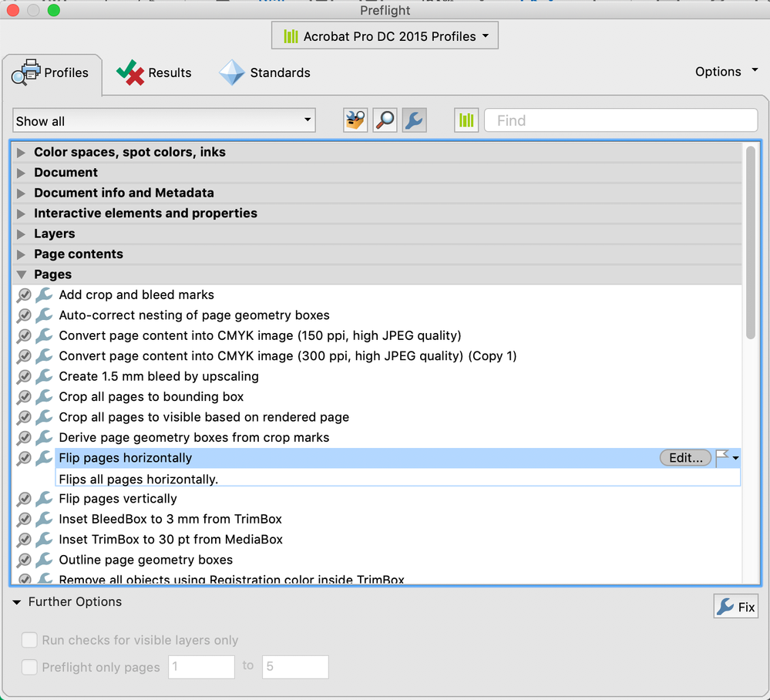Open the Show all filter dropdown
The width and height of the screenshot is (770, 700).
(x=164, y=121)
